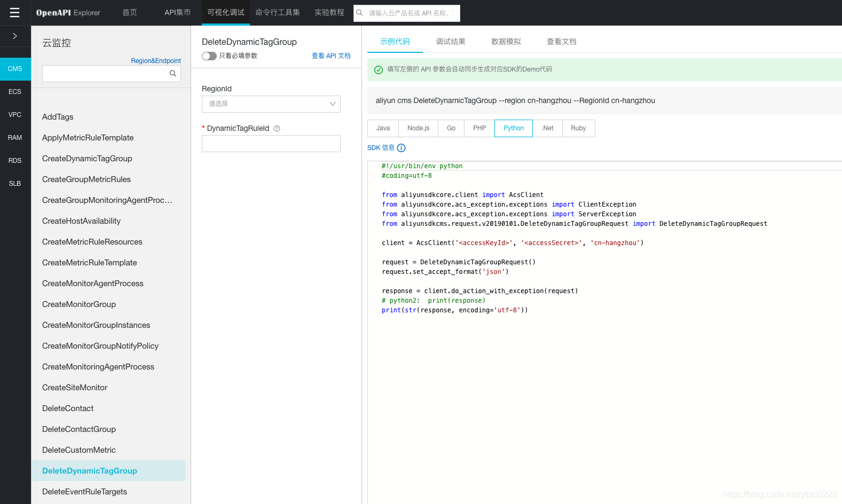Click the DynamicTagRuleId help question icon
This screenshot has width=842, height=504.
click(x=277, y=128)
